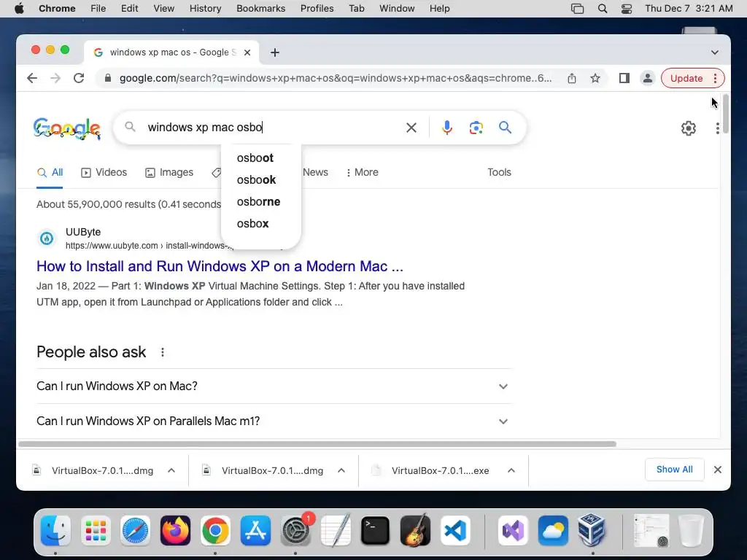Go back to the previous page
The height and width of the screenshot is (560, 747).
point(32,78)
